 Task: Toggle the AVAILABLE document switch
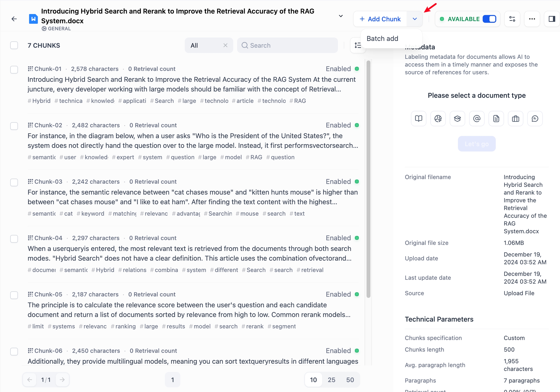[489, 19]
